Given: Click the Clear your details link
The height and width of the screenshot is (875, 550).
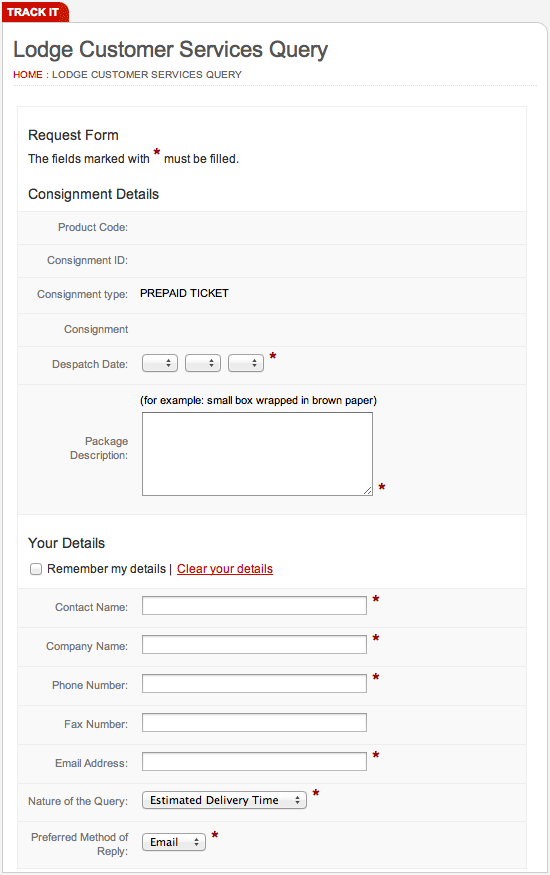Looking at the screenshot, I should pos(225,569).
